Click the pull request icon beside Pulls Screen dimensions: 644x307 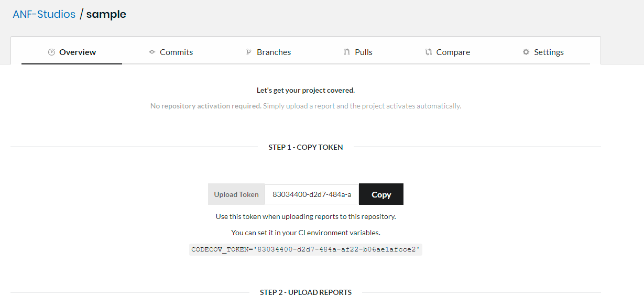346,52
